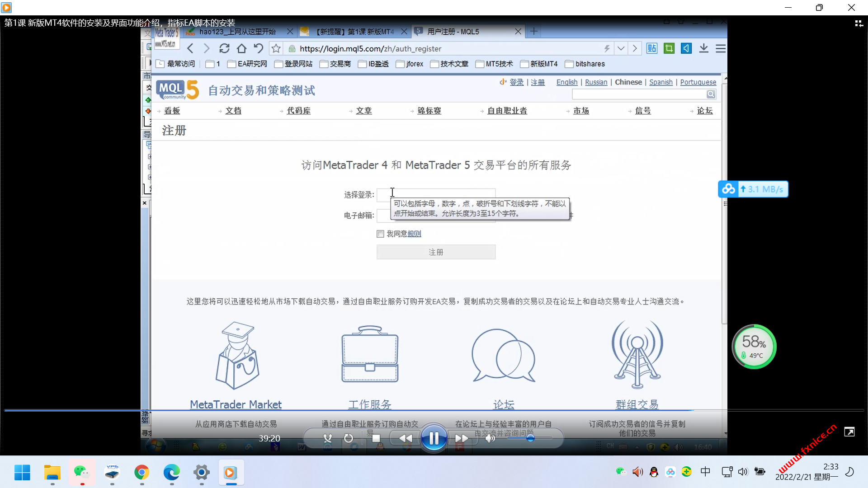Image resolution: width=868 pixels, height=488 pixels.
Task: Click the green screenshot crop icon
Action: (x=669, y=48)
